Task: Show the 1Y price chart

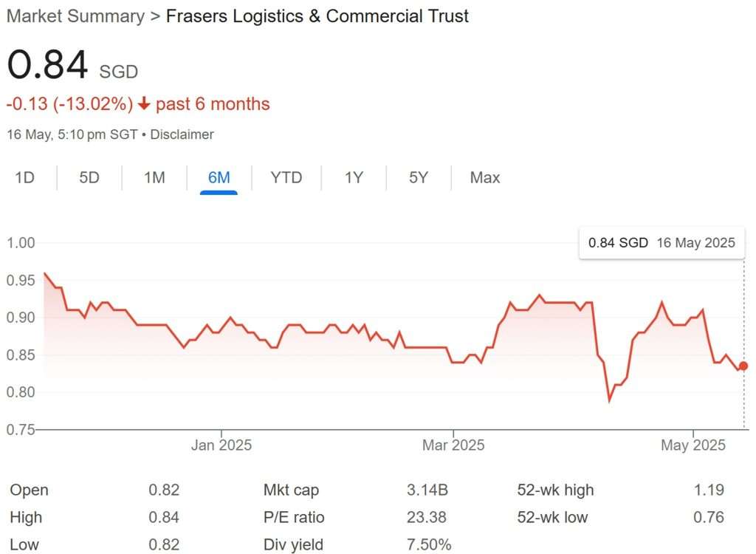Action: [354, 178]
